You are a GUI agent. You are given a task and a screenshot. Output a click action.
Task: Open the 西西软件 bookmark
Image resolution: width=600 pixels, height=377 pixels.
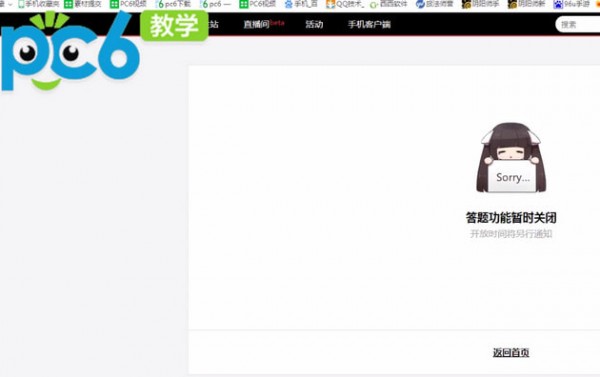tap(389, 4)
